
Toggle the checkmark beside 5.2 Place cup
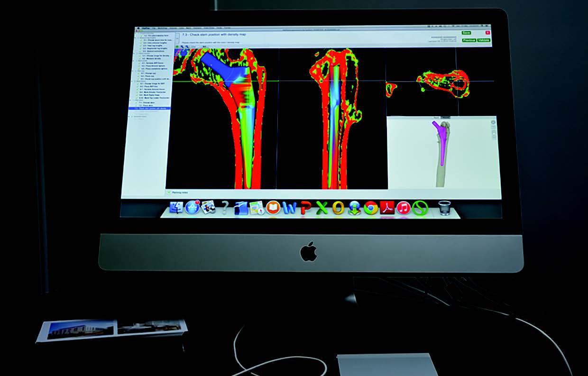pos(139,76)
